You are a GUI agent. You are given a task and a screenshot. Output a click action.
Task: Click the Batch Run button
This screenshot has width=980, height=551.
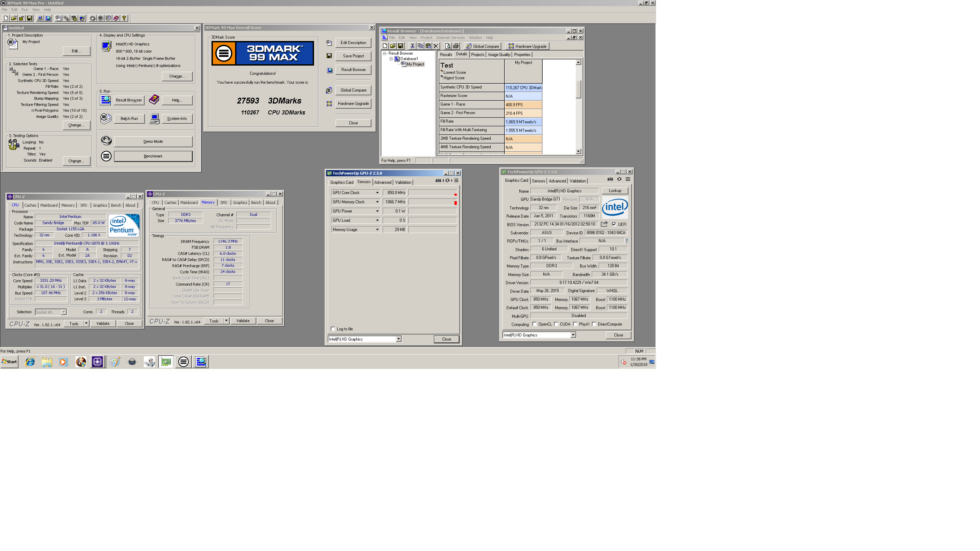130,119
